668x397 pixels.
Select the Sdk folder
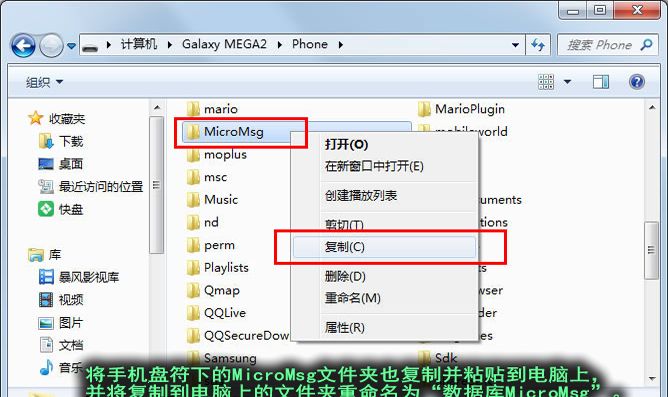click(x=438, y=358)
